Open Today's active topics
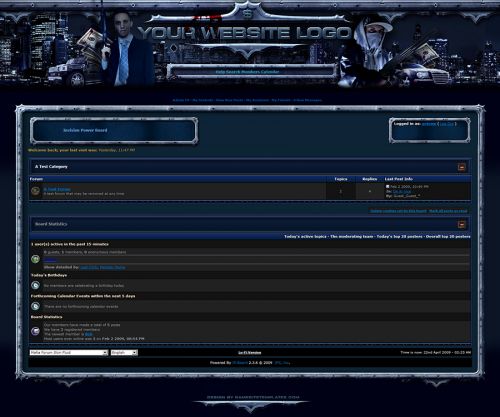This screenshot has width=500, height=417. point(305,236)
